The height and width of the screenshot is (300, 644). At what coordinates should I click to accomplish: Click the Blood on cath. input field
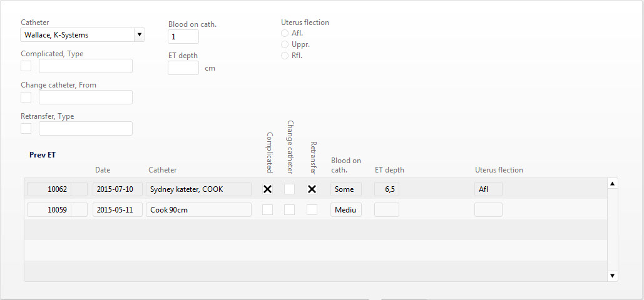coord(183,37)
